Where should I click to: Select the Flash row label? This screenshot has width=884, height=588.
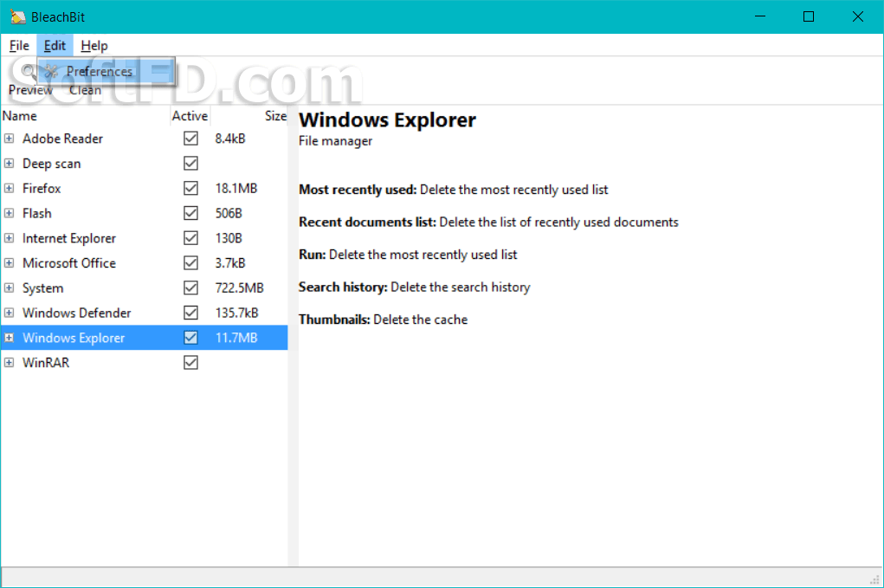[x=36, y=213]
